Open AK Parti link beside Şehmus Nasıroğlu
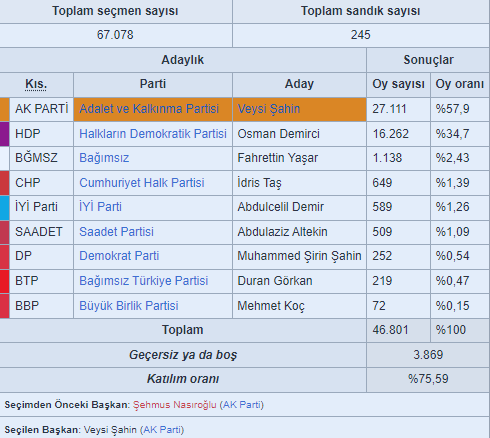The image size is (490, 438). tap(242, 405)
